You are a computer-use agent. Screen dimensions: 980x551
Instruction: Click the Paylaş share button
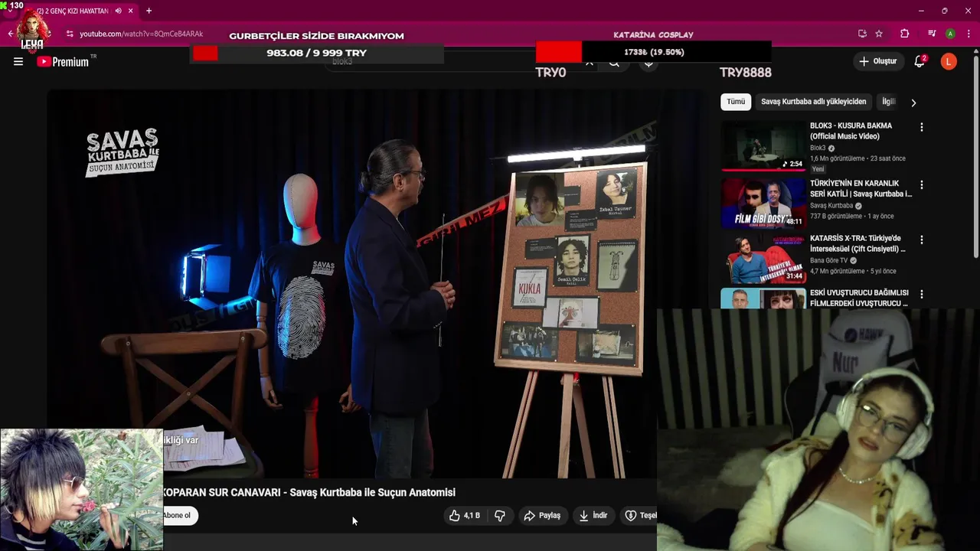pyautogui.click(x=542, y=516)
